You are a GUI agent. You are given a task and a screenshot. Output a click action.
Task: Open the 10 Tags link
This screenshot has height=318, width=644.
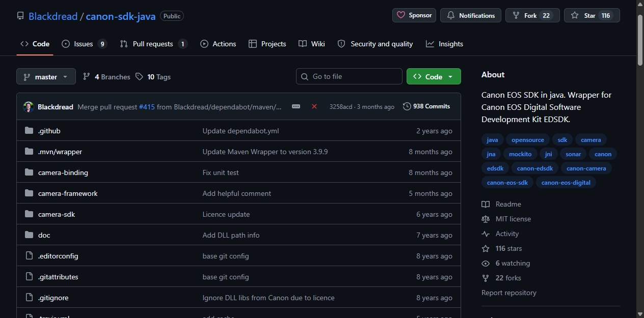[153, 77]
